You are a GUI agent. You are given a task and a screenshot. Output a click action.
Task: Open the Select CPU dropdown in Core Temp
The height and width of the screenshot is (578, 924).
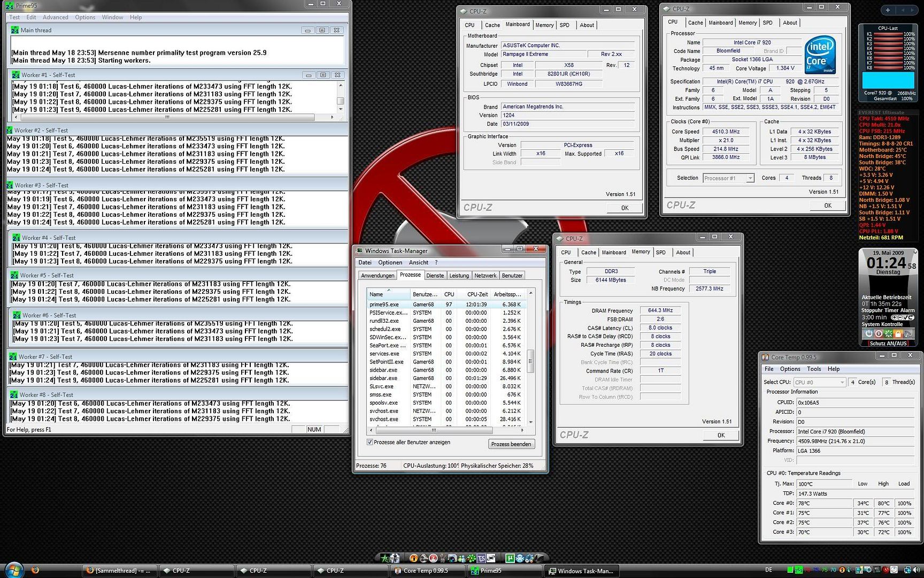click(x=819, y=382)
